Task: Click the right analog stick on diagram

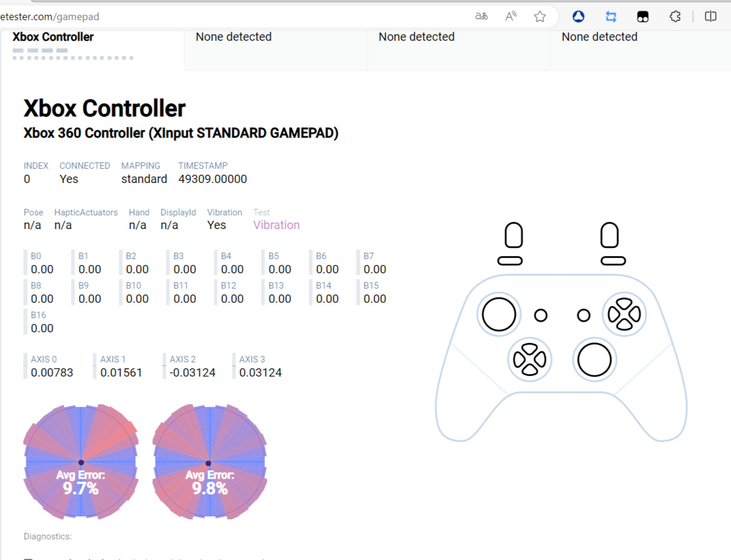Action: 594,359
